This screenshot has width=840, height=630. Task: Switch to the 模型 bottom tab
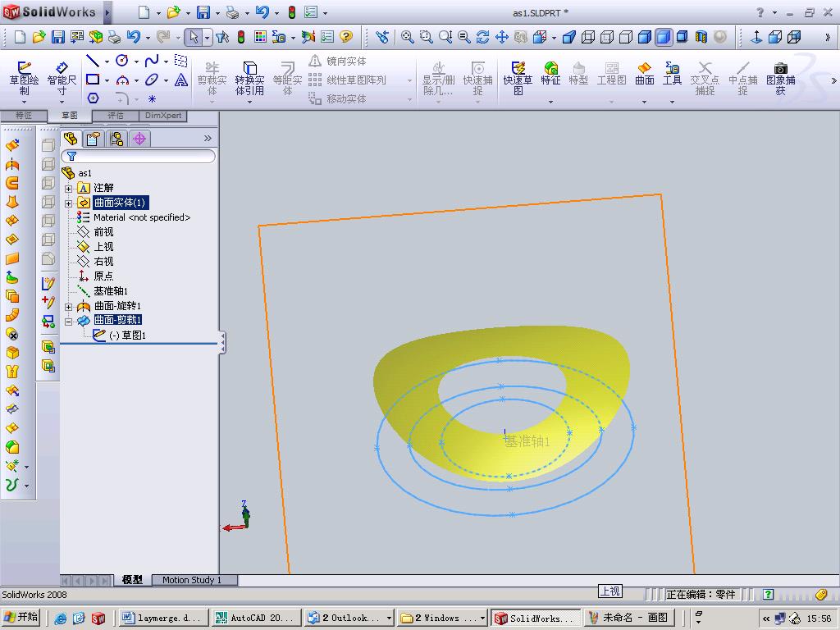[x=132, y=580]
